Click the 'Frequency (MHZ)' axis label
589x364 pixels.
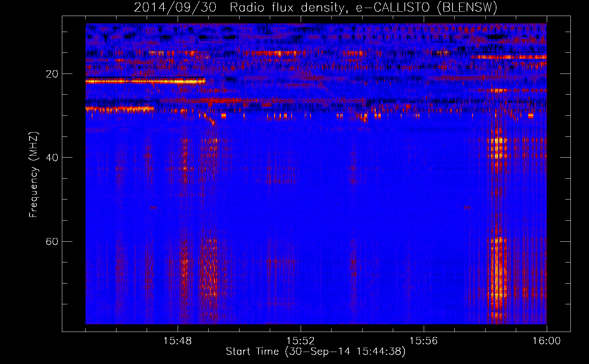33,175
